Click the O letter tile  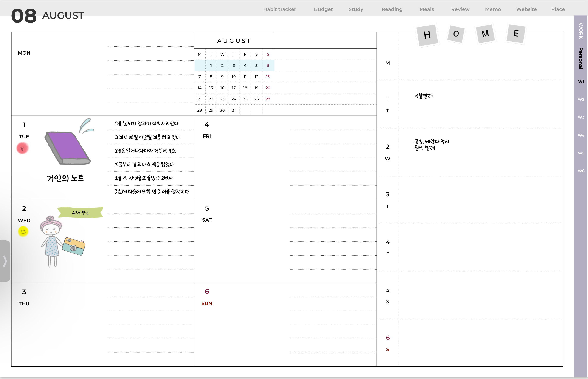click(x=456, y=34)
